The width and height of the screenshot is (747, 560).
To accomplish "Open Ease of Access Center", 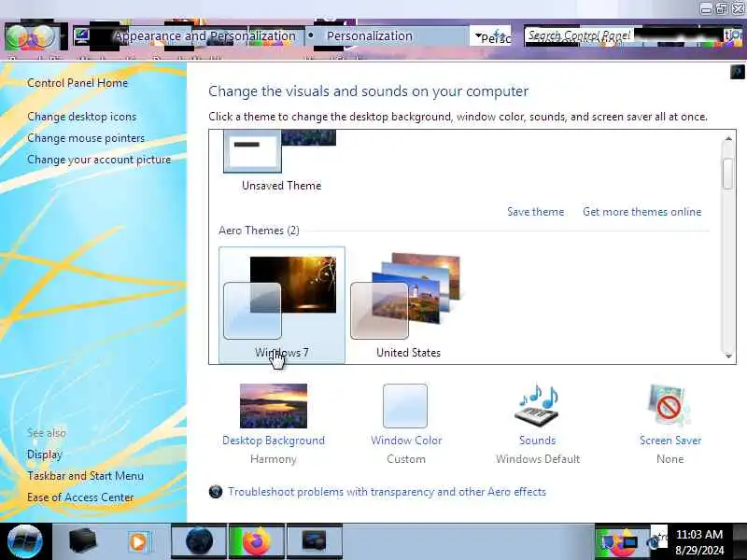I will click(80, 497).
